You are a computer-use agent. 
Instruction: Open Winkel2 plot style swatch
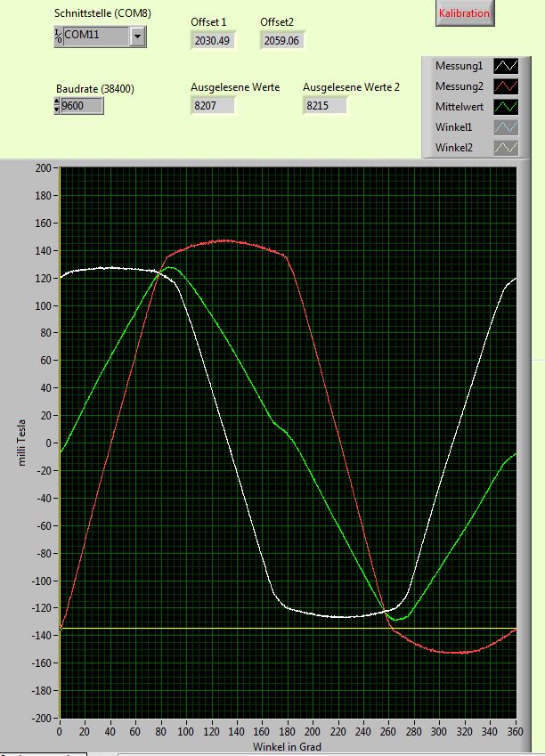coord(506,148)
